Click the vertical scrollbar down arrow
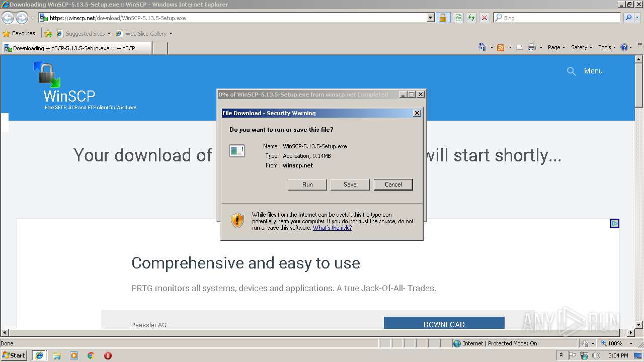 point(639,325)
